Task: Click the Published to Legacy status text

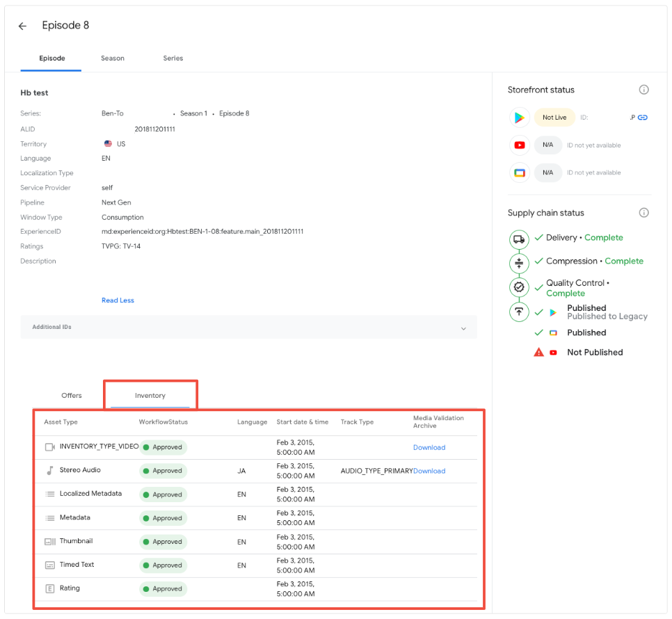Action: (x=607, y=316)
